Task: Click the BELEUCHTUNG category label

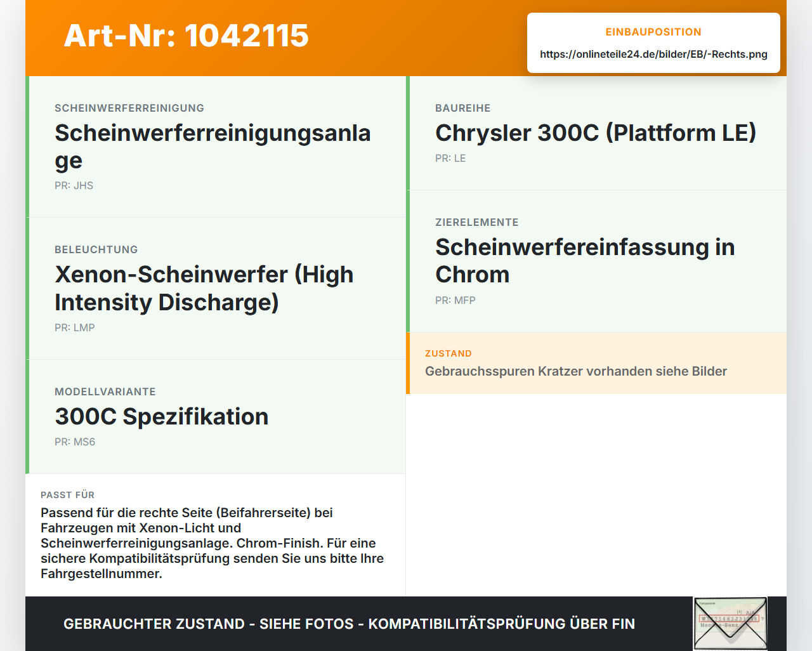Action: coord(96,250)
